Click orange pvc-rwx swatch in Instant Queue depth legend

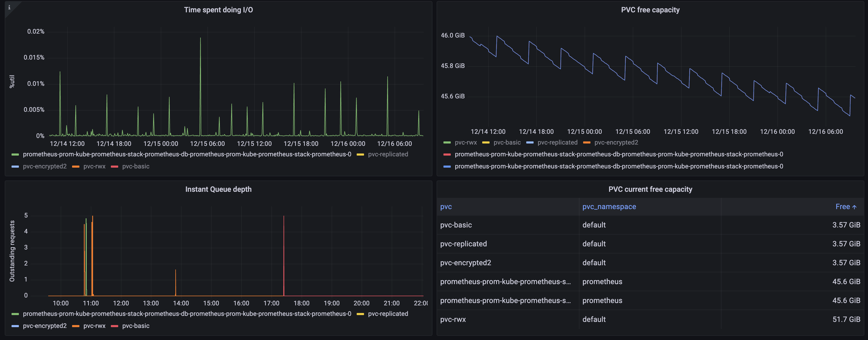pyautogui.click(x=76, y=326)
